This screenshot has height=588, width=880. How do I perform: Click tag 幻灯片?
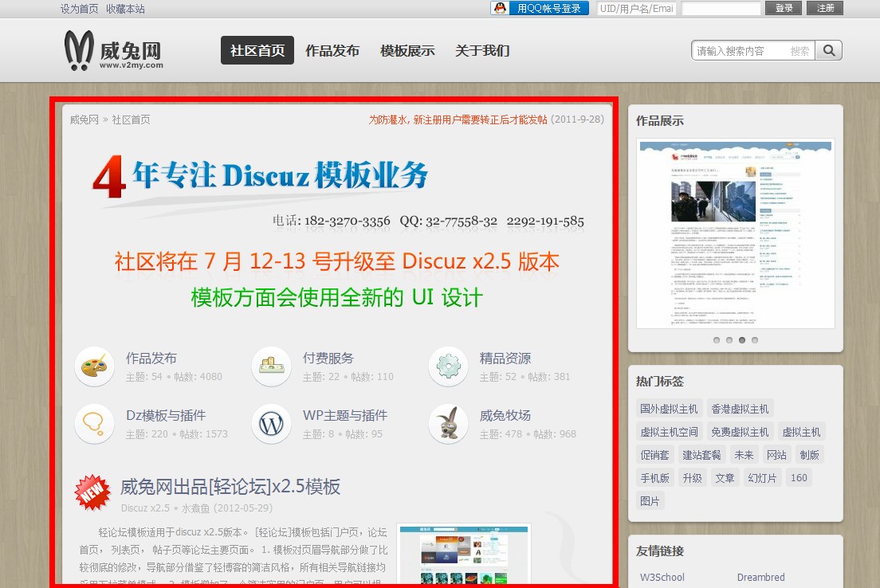click(x=761, y=477)
